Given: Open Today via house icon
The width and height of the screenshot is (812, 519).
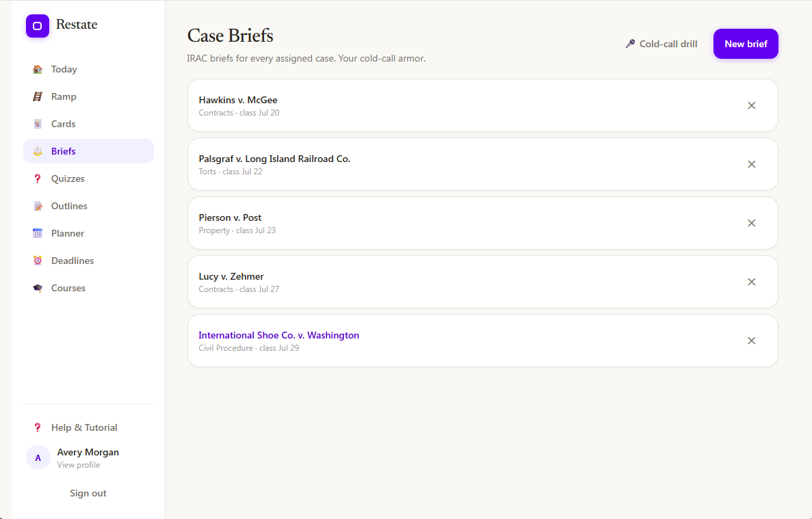Looking at the screenshot, I should pos(38,69).
